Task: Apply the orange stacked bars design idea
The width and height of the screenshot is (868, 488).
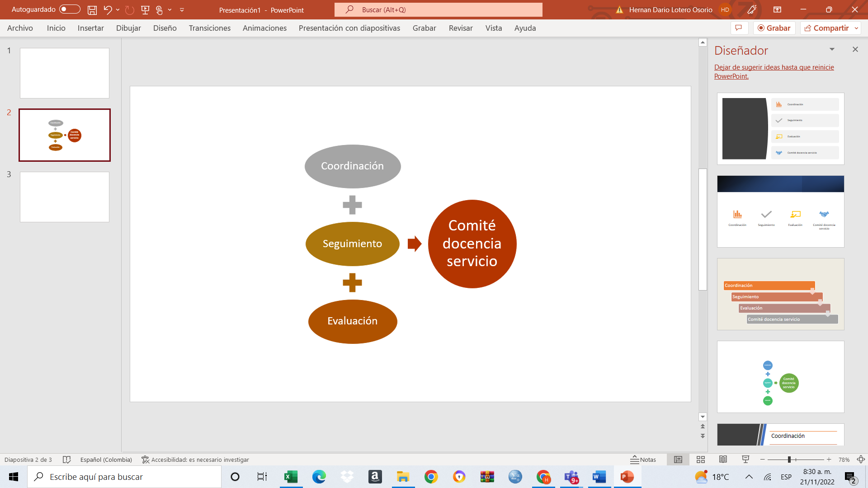Action: point(781,294)
